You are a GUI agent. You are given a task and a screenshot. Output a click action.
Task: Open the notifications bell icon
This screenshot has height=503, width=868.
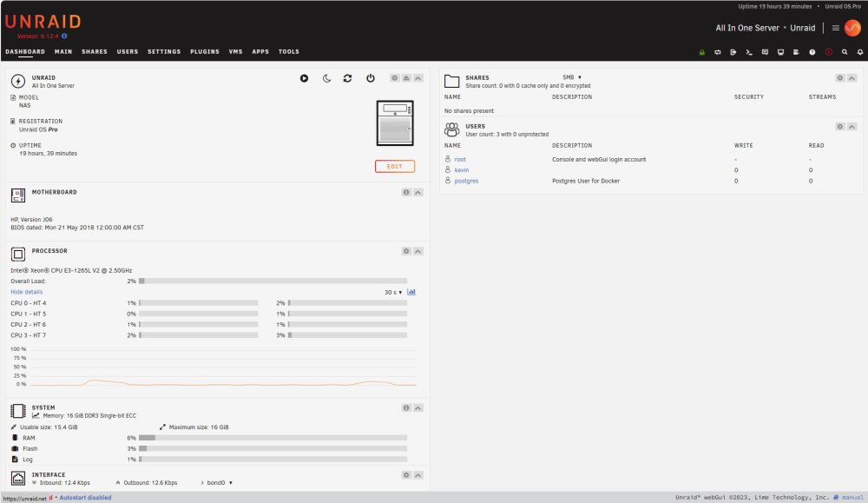pos(859,52)
